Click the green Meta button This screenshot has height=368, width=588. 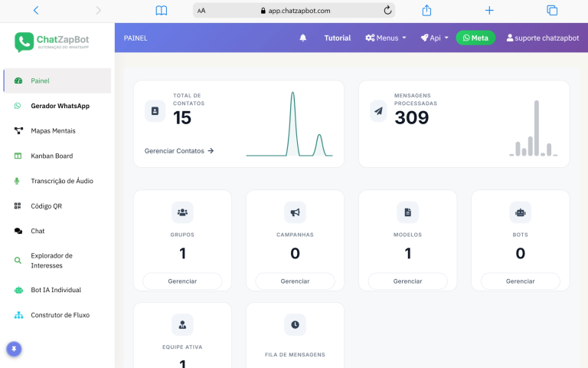pyautogui.click(x=475, y=38)
